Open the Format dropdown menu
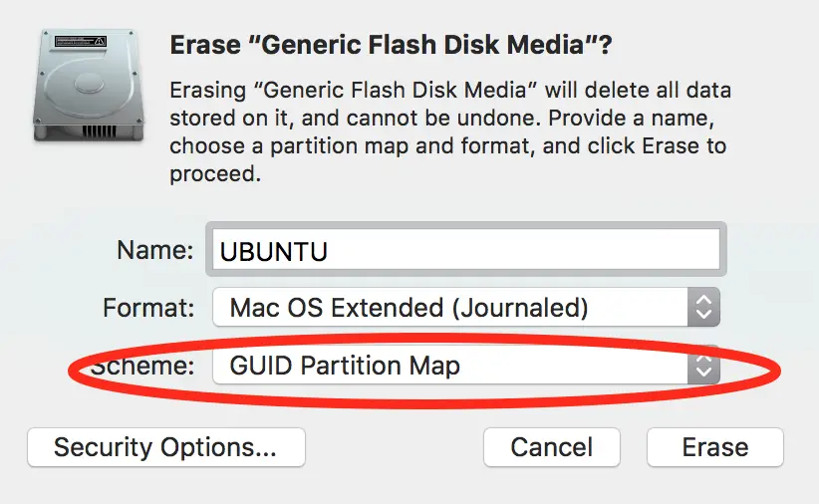 [x=466, y=307]
